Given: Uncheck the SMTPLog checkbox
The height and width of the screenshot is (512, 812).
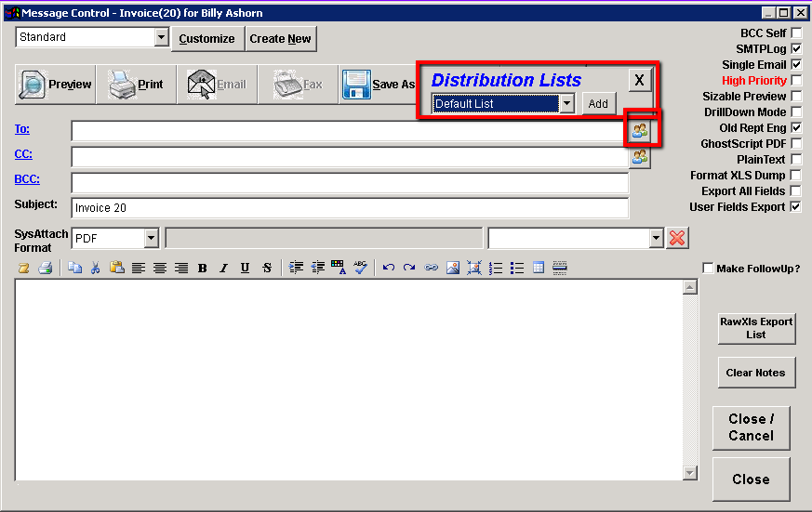Looking at the screenshot, I should tap(796, 49).
